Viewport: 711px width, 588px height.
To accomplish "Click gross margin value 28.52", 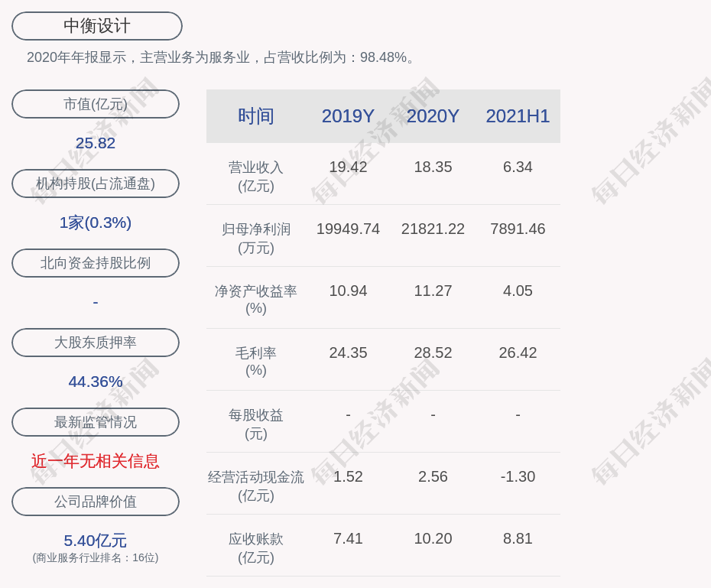I will tap(433, 352).
